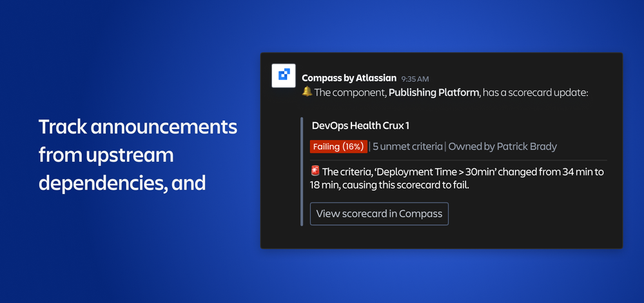
Task: Open View scorecard in Compass button
Action: pos(379,213)
